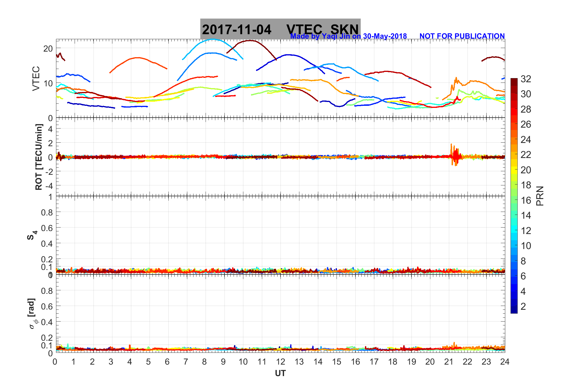The width and height of the screenshot is (561, 392).
Task: Click the VTEC axis tick label 10
Action: pos(48,83)
